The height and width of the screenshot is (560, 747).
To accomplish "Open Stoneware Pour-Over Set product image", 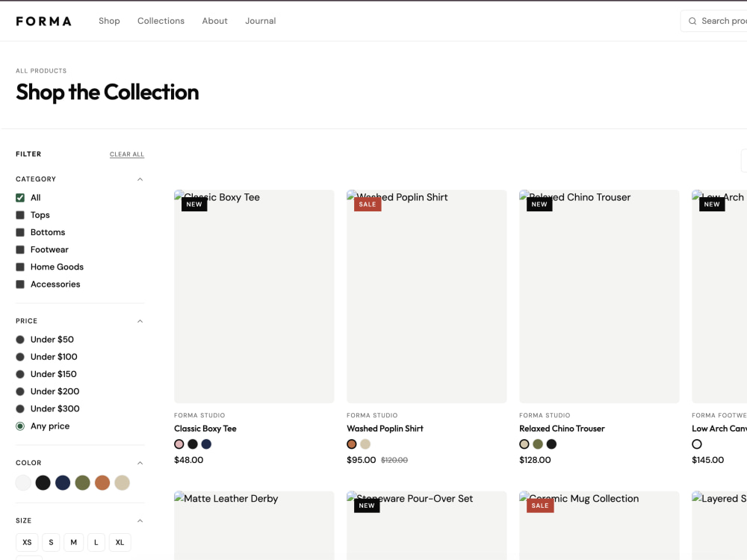I will point(427,526).
